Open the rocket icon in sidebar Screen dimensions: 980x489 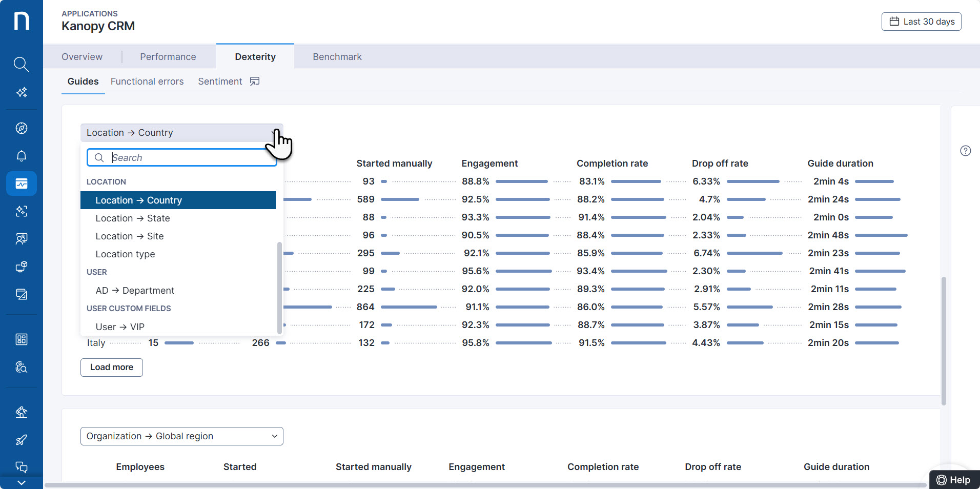pos(21,440)
